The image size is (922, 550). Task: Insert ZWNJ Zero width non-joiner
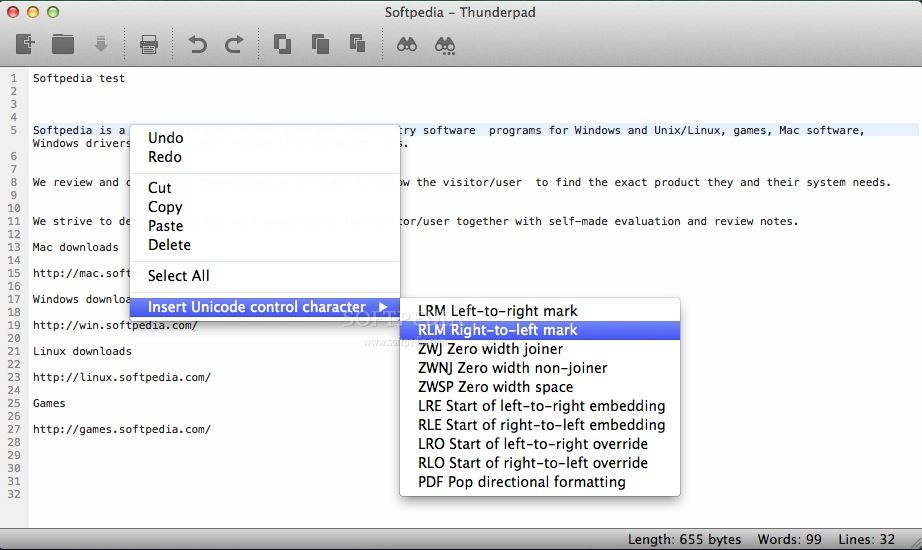[540, 368]
